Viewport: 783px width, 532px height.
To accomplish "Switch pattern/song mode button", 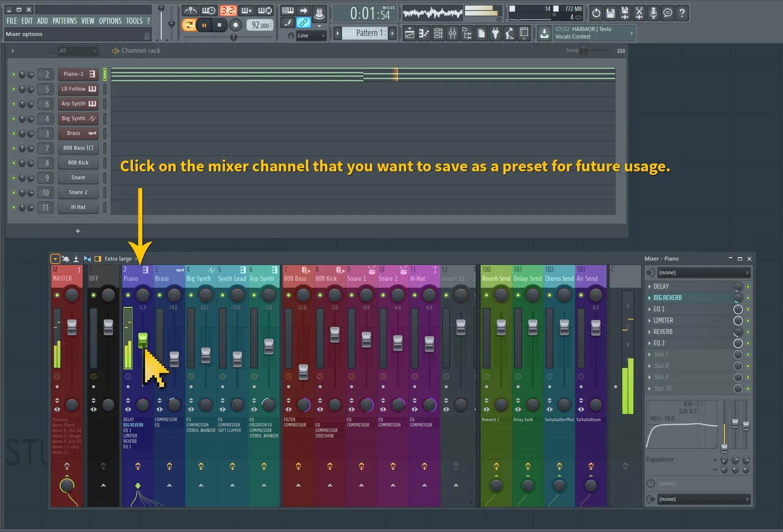I will (188, 25).
